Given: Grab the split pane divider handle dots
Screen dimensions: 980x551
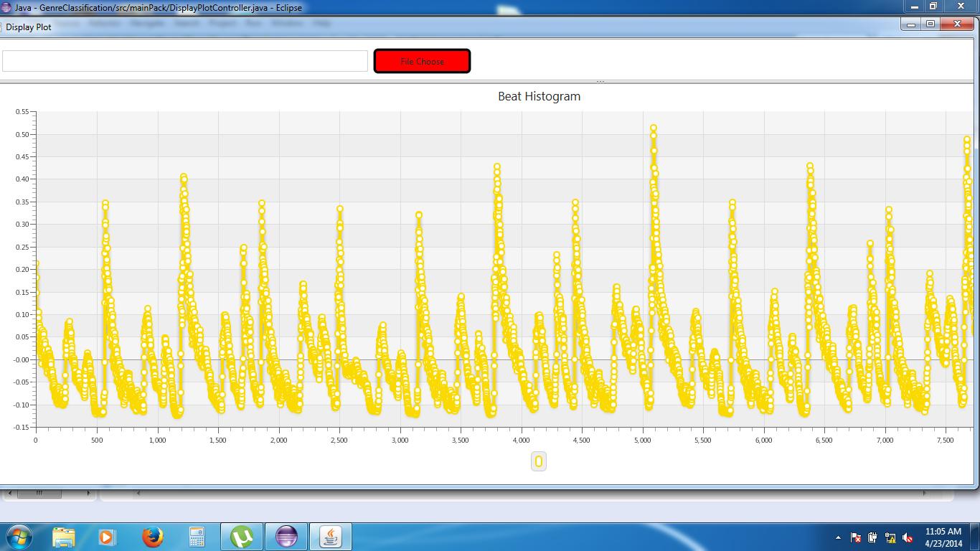Looking at the screenshot, I should pyautogui.click(x=600, y=82).
